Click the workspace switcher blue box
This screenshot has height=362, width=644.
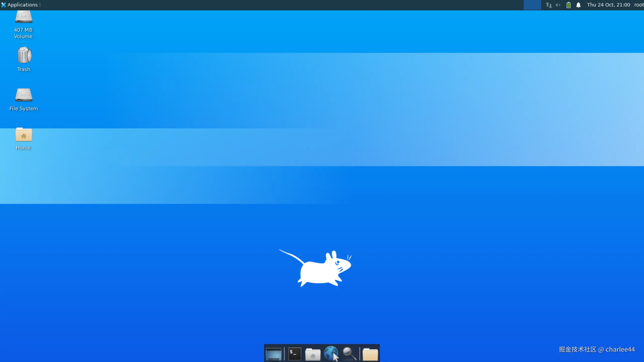[x=532, y=5]
